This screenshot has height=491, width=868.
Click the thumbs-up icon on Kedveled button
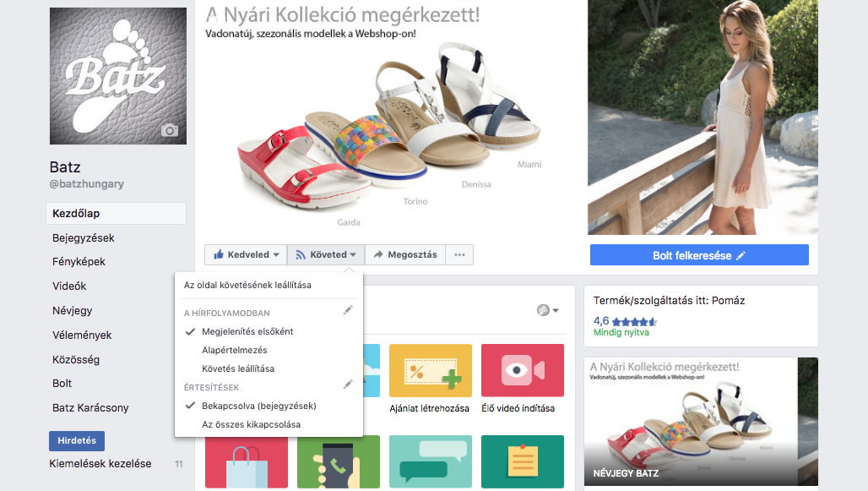[x=219, y=255]
